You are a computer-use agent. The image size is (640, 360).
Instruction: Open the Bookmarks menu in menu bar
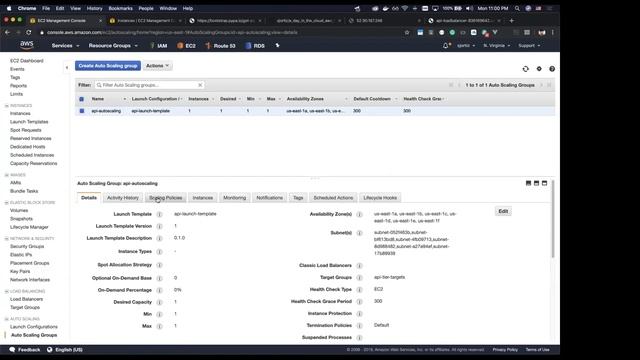120,8
